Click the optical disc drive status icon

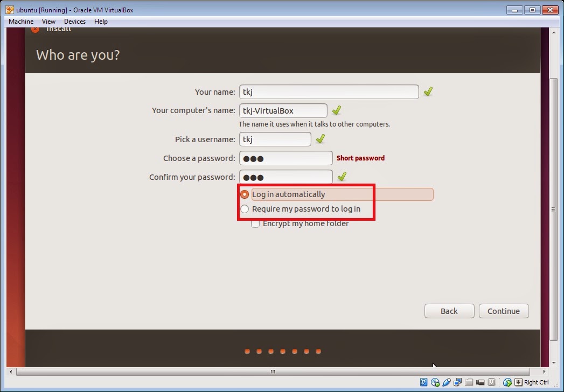[435, 382]
